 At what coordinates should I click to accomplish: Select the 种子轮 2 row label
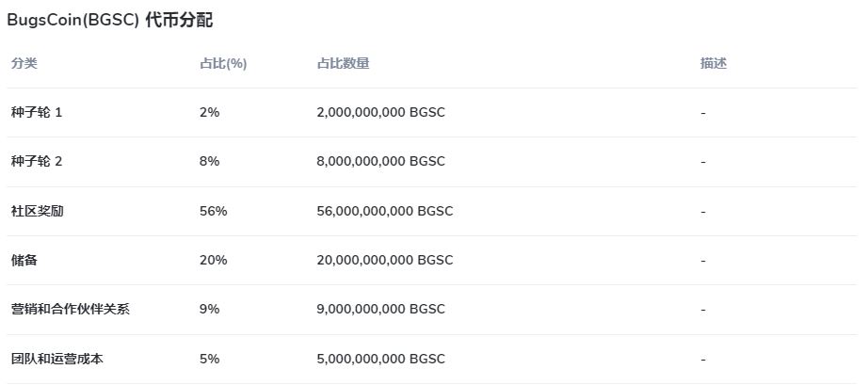tap(37, 162)
